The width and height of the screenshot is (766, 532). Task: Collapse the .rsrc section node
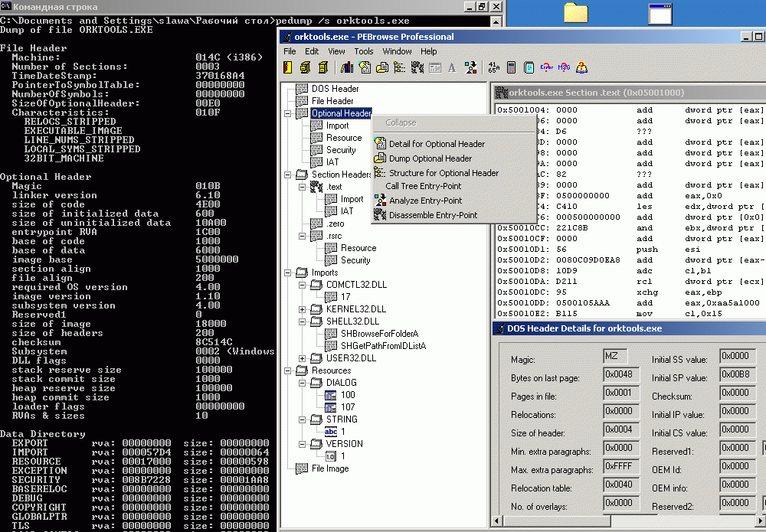(x=303, y=236)
